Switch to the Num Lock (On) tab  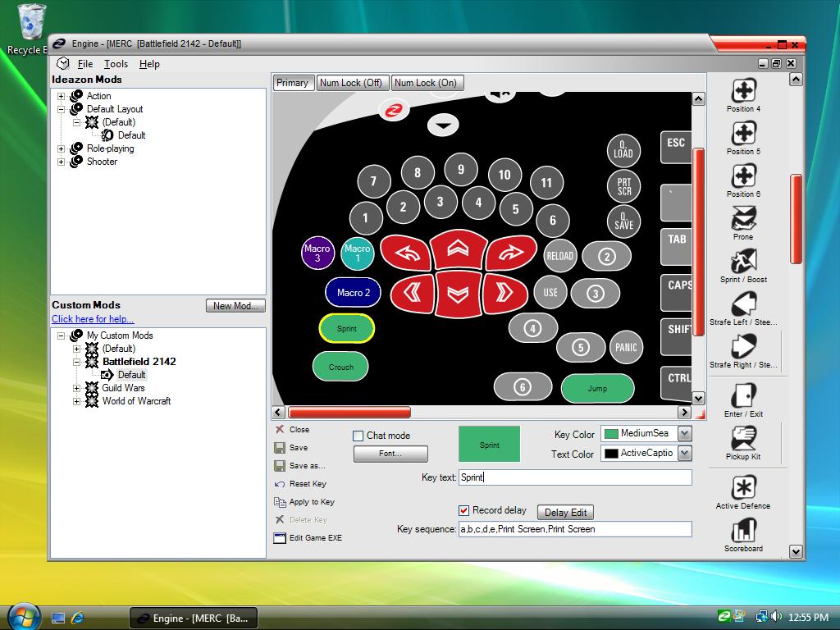point(426,83)
